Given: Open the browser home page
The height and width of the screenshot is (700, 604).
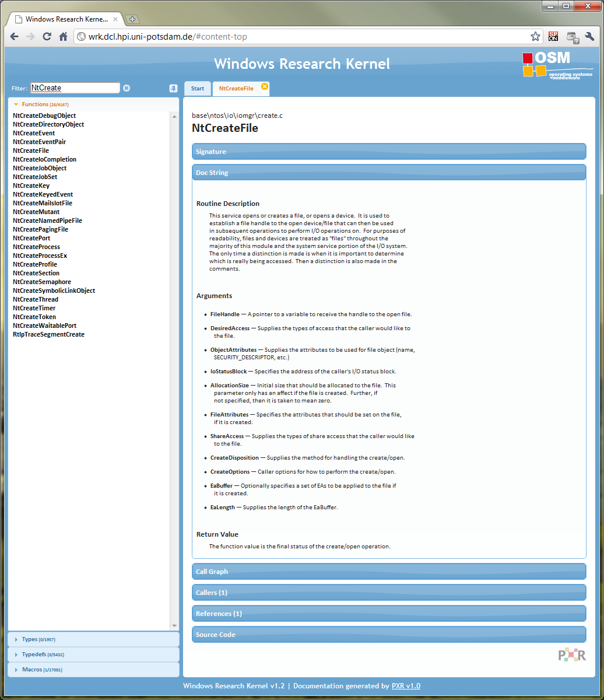Looking at the screenshot, I should pyautogui.click(x=64, y=37).
